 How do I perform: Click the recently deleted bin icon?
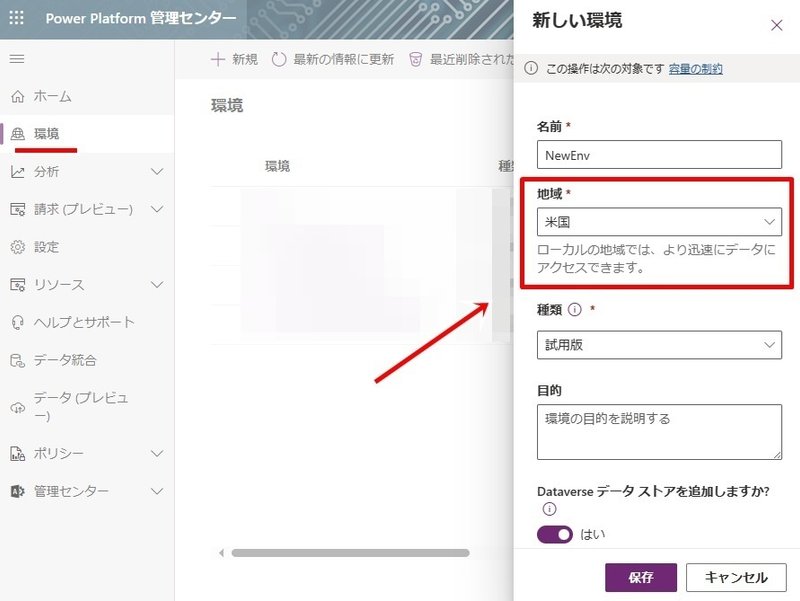click(x=416, y=59)
